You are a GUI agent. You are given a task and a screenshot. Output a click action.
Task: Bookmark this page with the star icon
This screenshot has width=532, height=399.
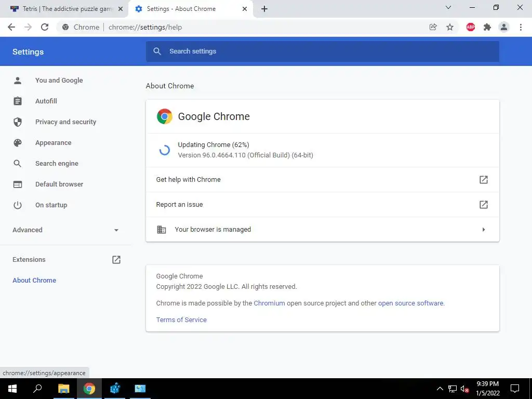(x=450, y=27)
